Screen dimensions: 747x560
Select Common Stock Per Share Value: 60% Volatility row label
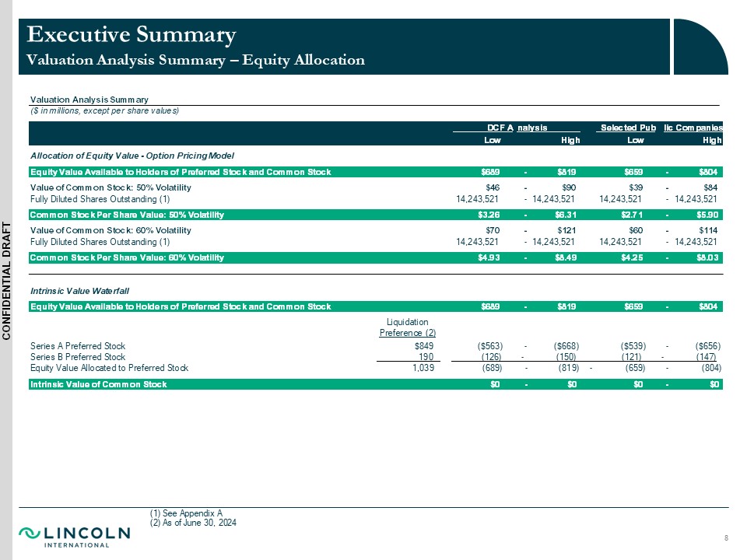click(127, 257)
